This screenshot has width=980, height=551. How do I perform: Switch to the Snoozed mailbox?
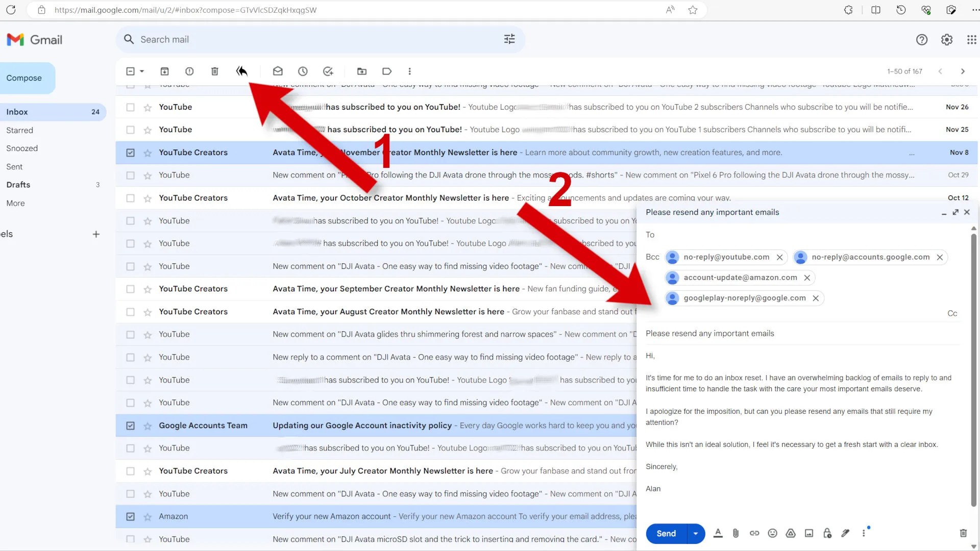(x=22, y=148)
